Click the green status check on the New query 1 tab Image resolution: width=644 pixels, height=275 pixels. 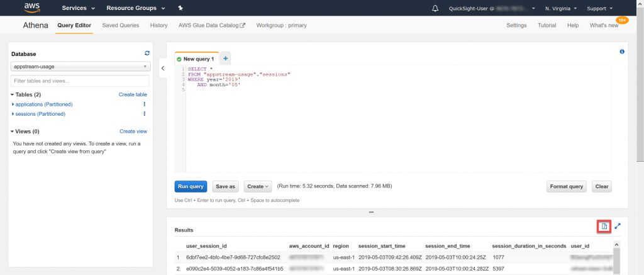click(x=179, y=59)
